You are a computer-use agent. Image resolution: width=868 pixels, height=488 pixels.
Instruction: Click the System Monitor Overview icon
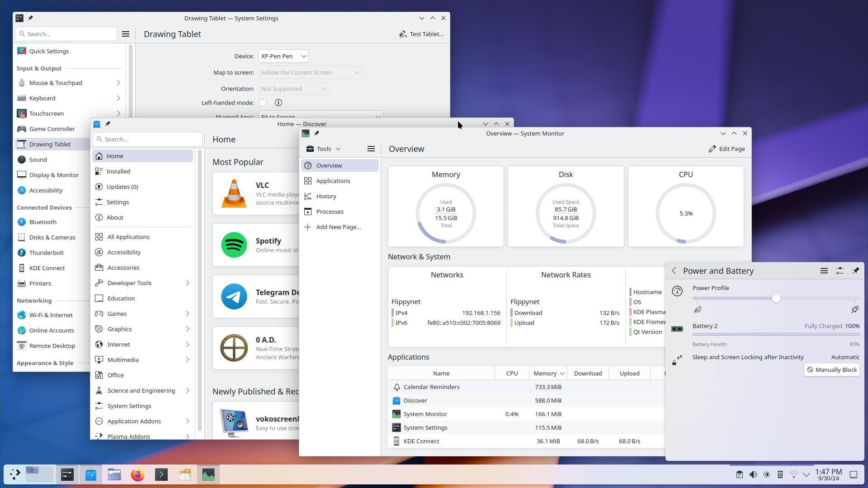coord(308,165)
